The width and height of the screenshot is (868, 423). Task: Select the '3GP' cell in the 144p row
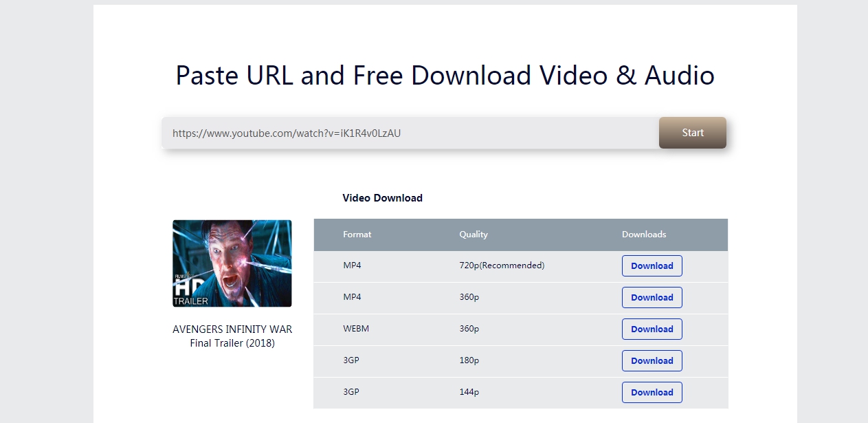pos(351,392)
